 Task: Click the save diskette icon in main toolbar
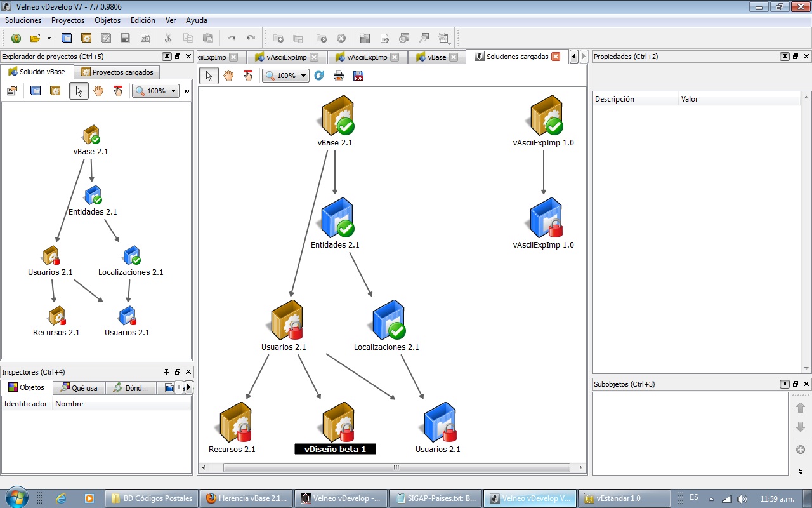click(125, 38)
